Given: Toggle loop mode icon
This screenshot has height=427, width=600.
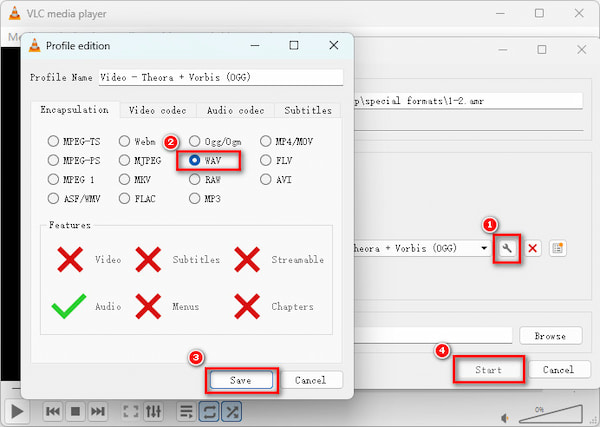Looking at the screenshot, I should (x=209, y=412).
